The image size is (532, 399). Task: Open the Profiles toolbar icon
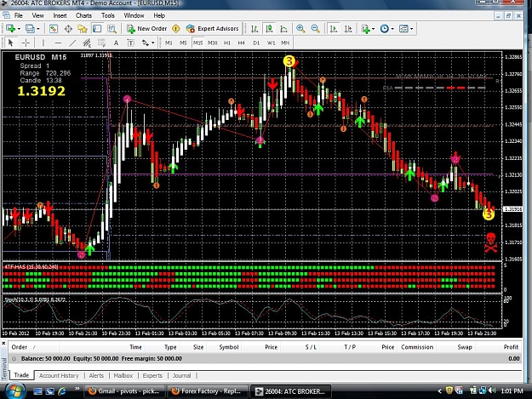30,29
